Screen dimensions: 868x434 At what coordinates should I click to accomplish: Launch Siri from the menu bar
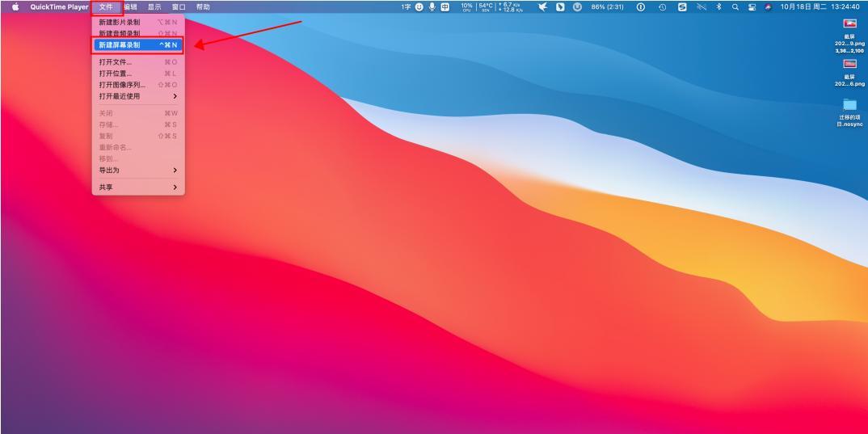tap(768, 7)
